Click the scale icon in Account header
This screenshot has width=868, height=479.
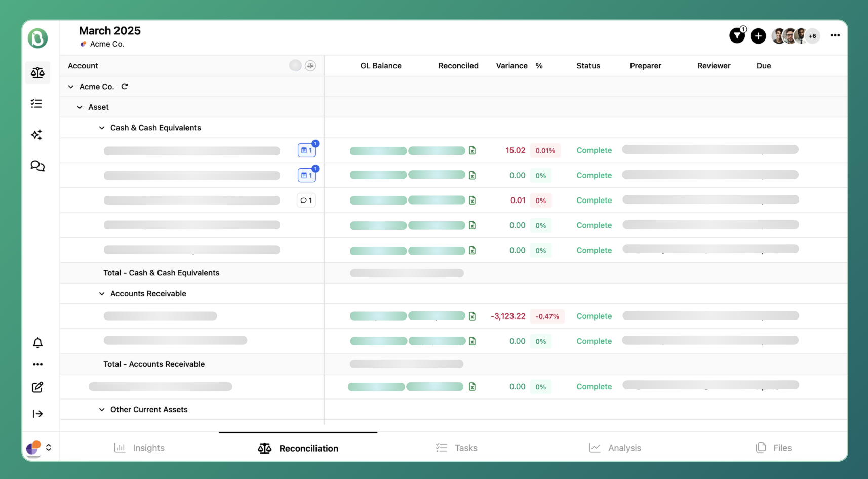[x=310, y=66]
